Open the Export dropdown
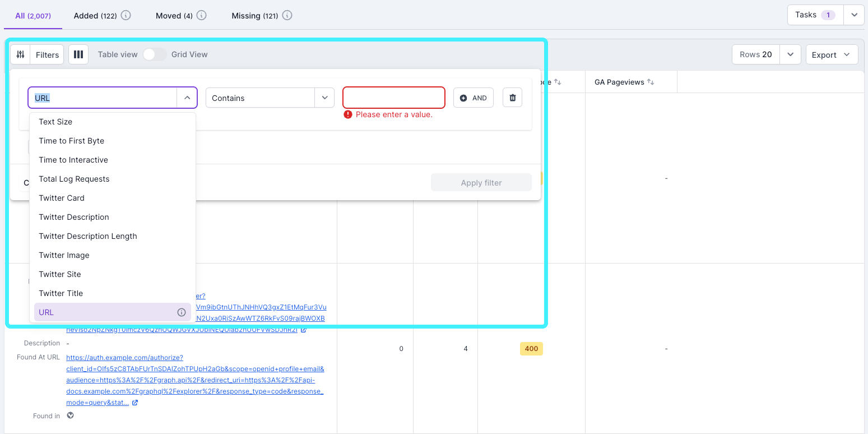 coord(832,54)
